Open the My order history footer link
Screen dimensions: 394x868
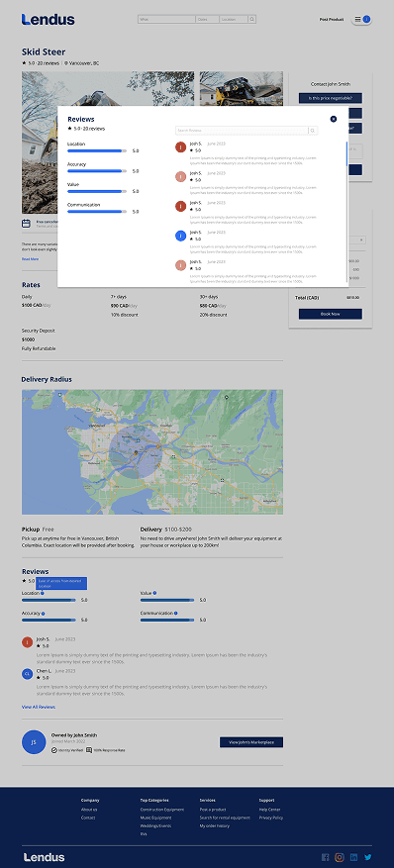click(x=215, y=825)
